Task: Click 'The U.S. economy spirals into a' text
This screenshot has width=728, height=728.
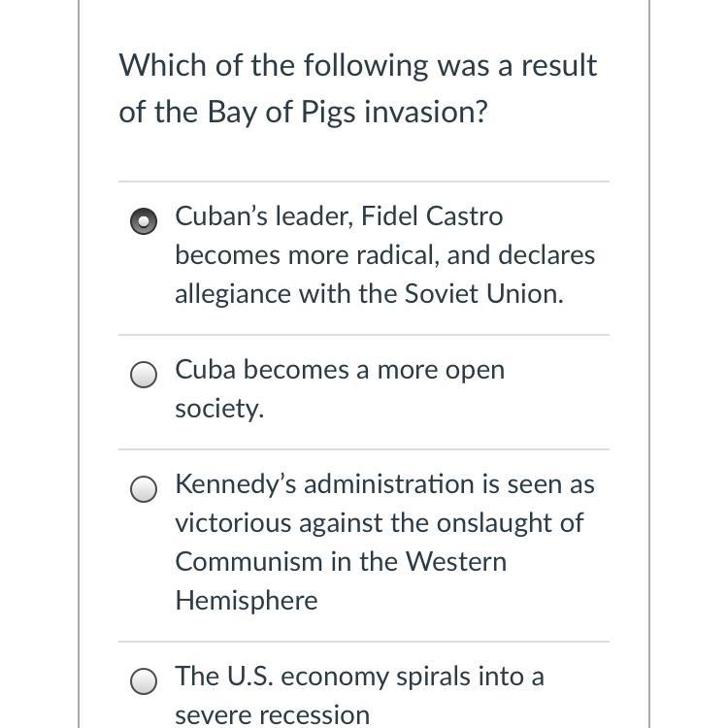Action: pyautogui.click(x=359, y=676)
